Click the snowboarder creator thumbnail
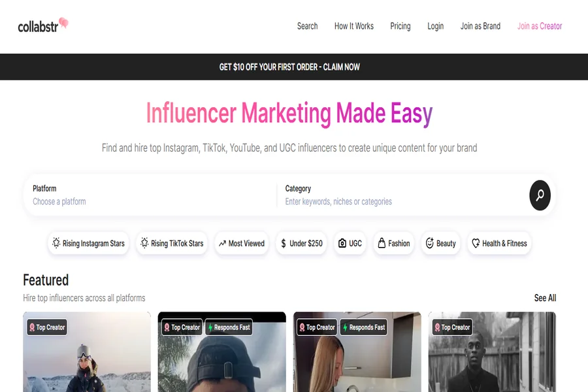The image size is (588, 392). 86,353
